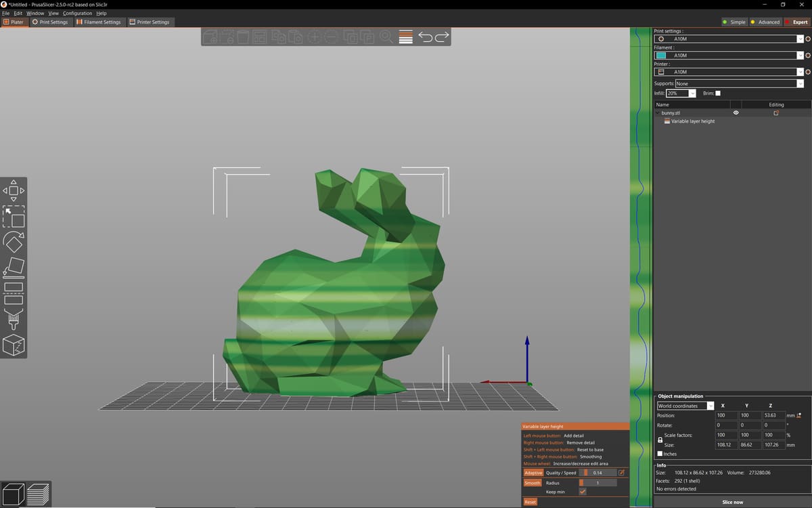The width and height of the screenshot is (812, 508).
Task: Click the Add object toolbar icon
Action: (x=210, y=37)
